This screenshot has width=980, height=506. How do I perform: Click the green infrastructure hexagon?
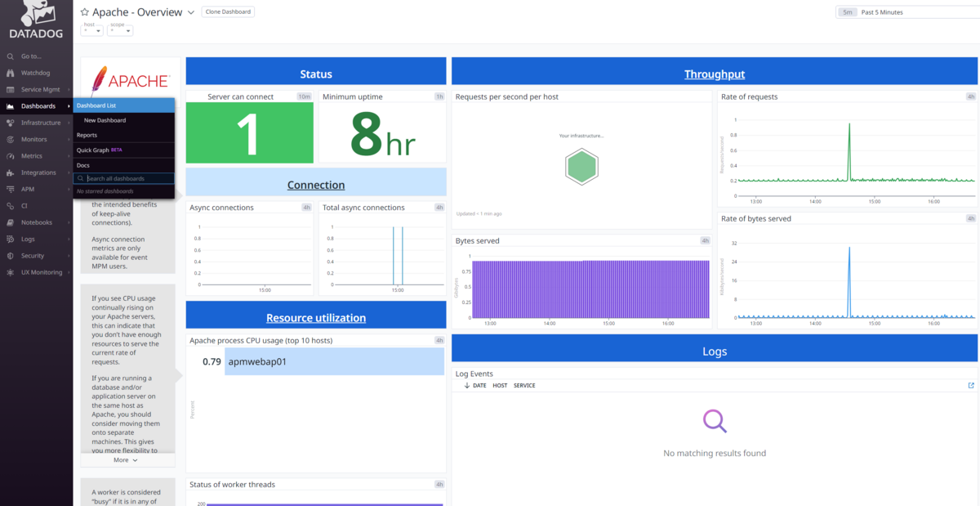coord(581,168)
